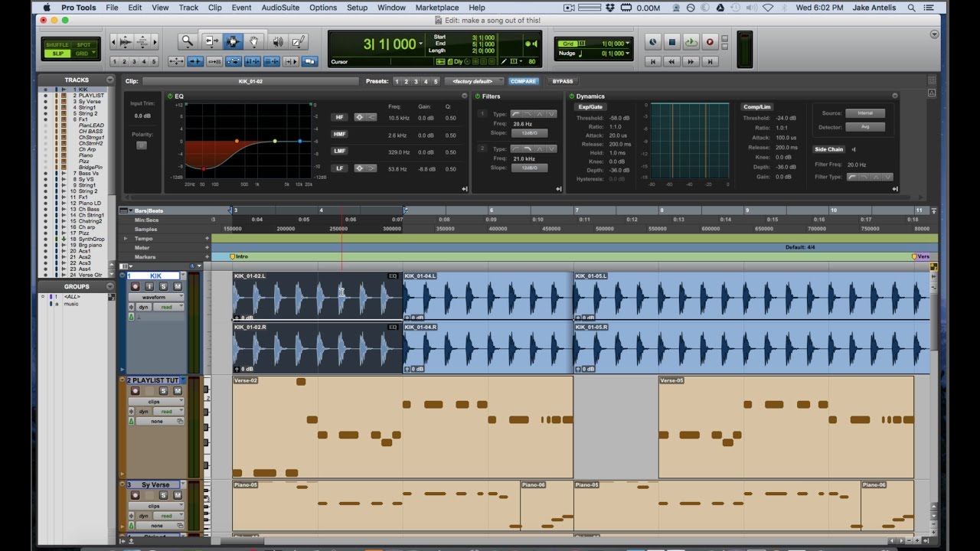The image size is (980, 551).
Task: Open the Clip menu
Action: pos(215,8)
